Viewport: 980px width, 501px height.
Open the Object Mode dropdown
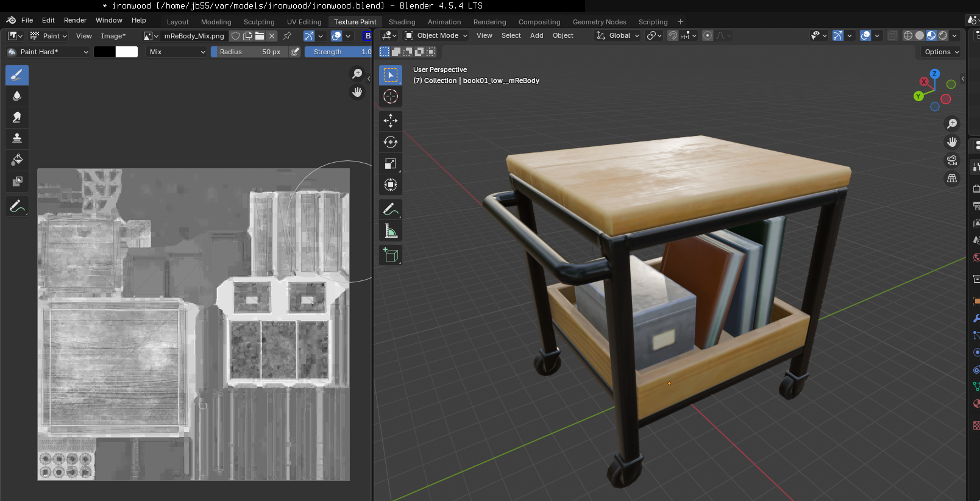[436, 35]
